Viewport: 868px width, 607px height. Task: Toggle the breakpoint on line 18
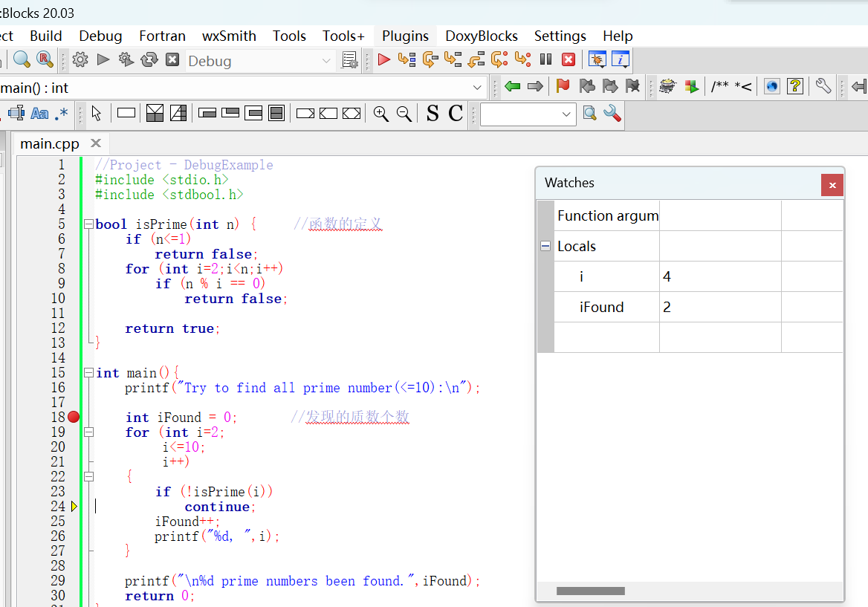click(74, 417)
